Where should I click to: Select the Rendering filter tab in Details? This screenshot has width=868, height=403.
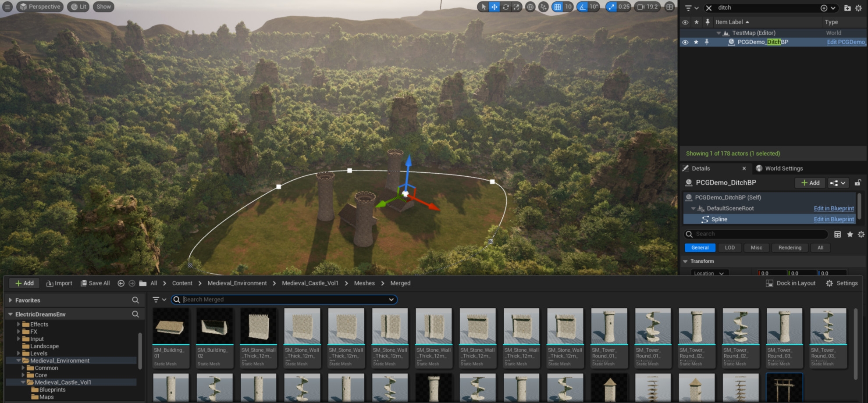coord(790,248)
